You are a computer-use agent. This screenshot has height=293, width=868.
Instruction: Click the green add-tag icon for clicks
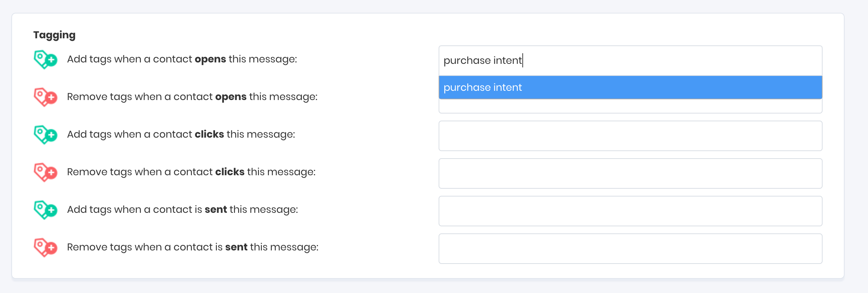(45, 134)
